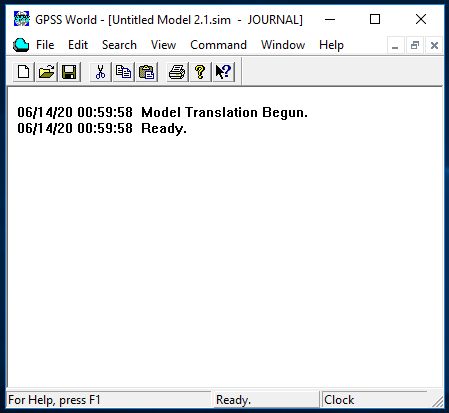Open a model with the folder icon

point(46,72)
